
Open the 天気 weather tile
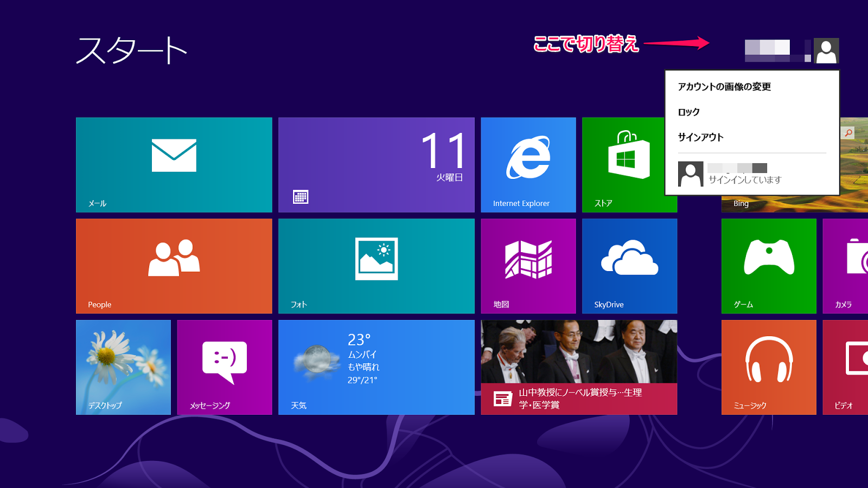pos(376,367)
